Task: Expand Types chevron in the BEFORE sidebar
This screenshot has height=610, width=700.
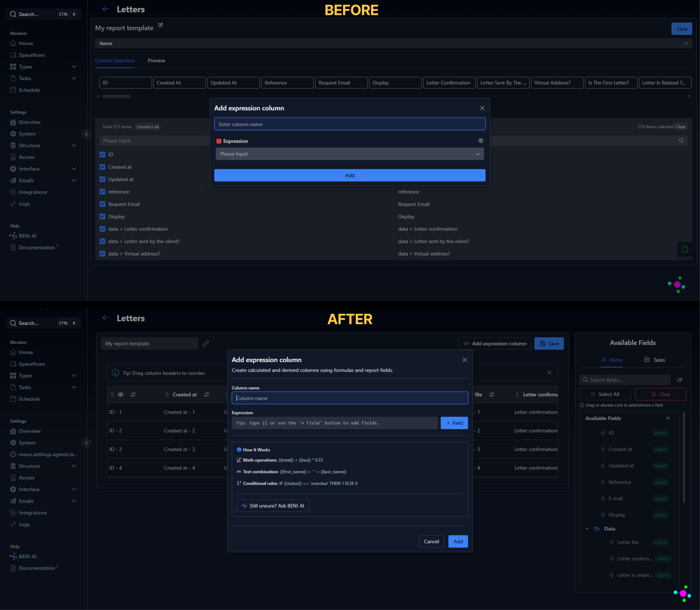Action: [74, 67]
